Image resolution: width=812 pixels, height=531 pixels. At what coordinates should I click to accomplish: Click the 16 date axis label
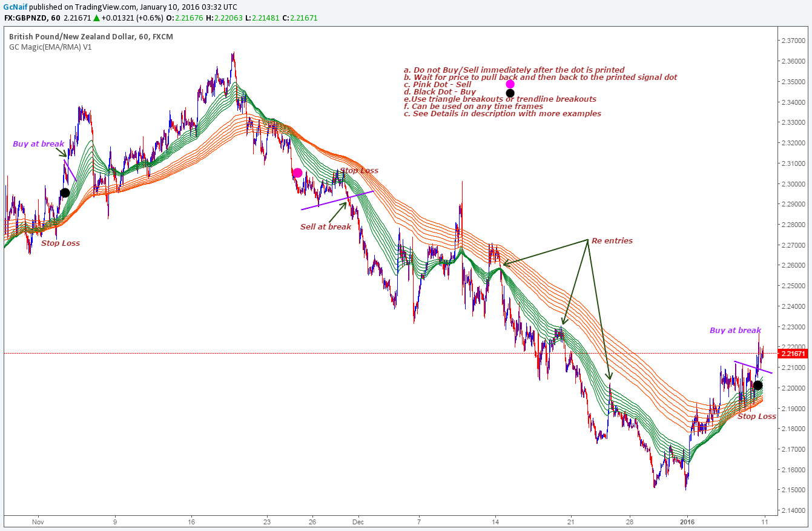tap(191, 521)
